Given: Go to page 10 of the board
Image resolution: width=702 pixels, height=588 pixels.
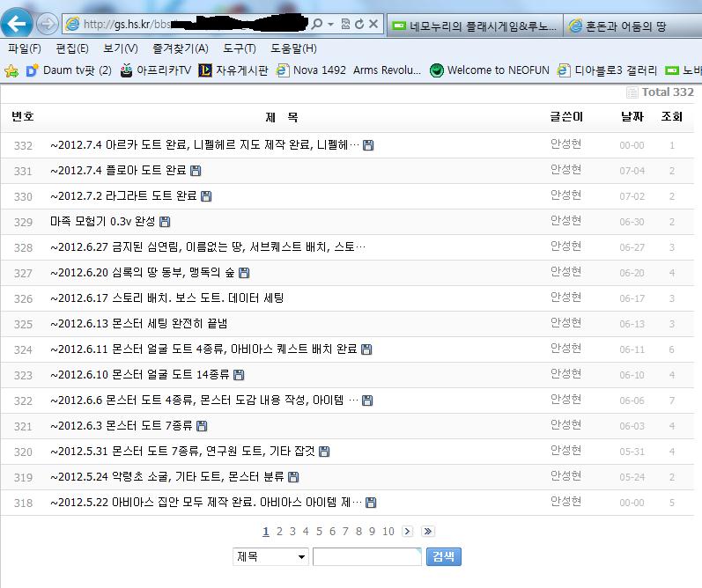Looking at the screenshot, I should [388, 532].
